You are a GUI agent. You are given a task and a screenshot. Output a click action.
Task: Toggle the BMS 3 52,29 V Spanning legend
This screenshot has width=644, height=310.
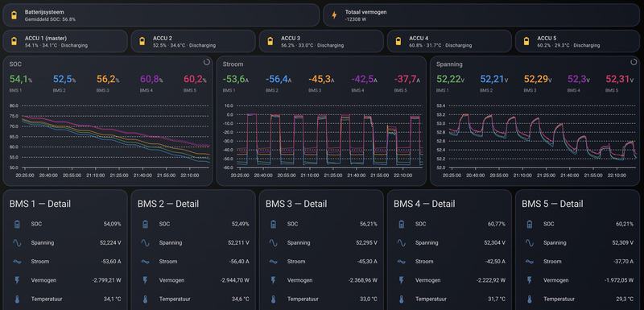pos(539,82)
